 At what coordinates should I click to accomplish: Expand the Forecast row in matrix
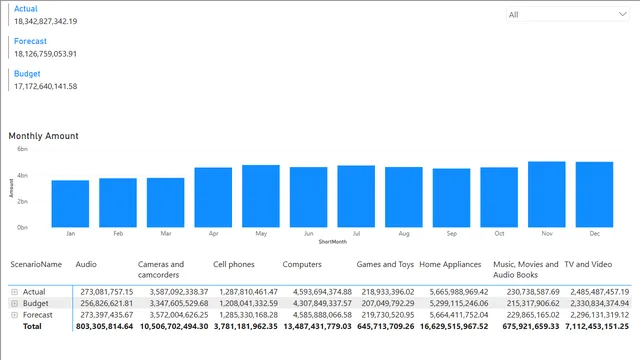[x=14, y=315]
